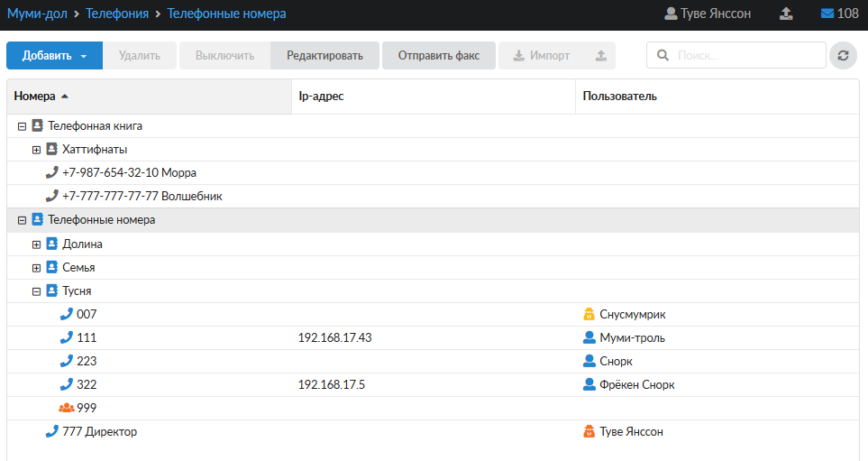Expand the Семья group
The width and height of the screenshot is (868, 461).
pos(36,268)
